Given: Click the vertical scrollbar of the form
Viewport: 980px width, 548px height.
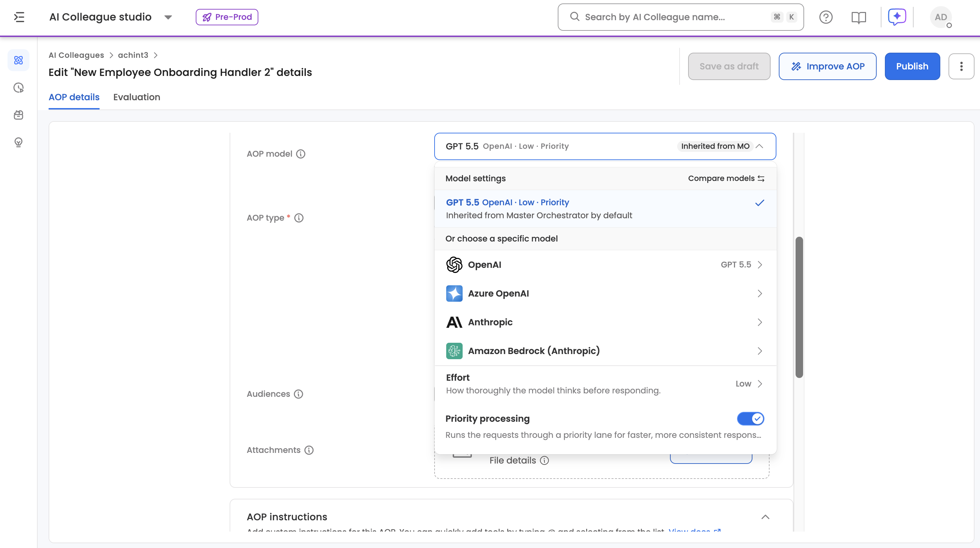Looking at the screenshot, I should pyautogui.click(x=799, y=307).
